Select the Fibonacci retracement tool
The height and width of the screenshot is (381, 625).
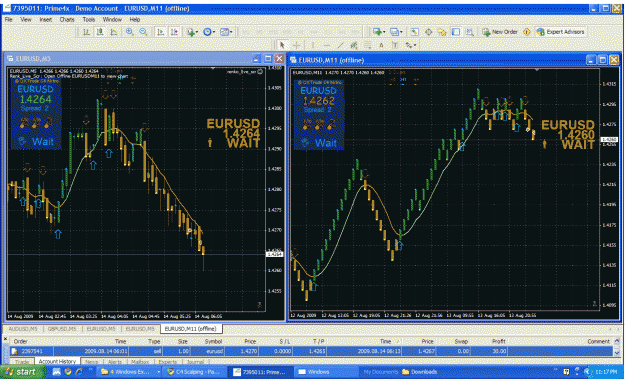(368, 45)
